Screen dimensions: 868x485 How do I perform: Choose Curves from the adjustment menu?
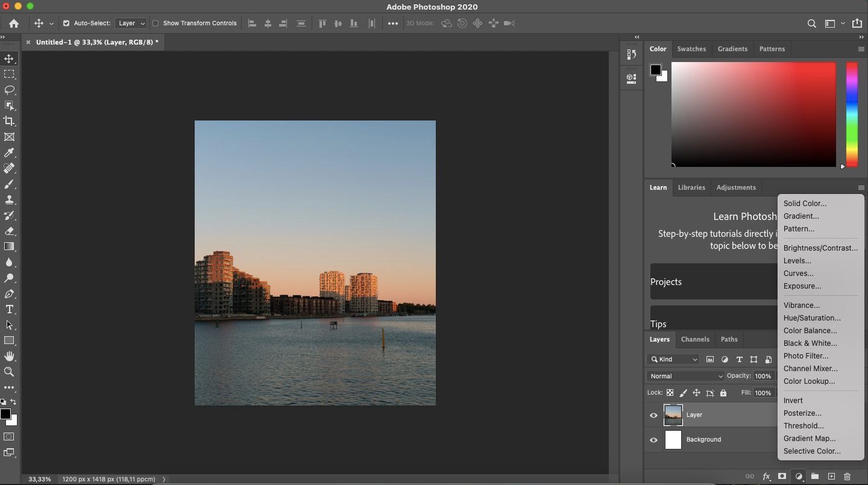(x=798, y=273)
